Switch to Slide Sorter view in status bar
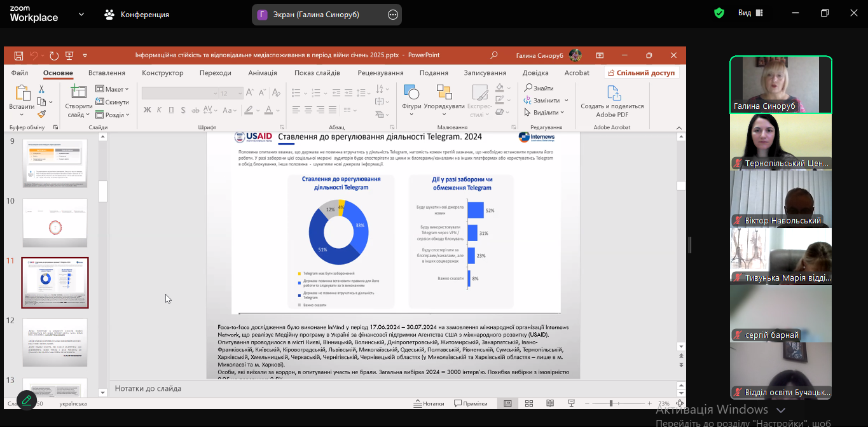 (x=529, y=403)
